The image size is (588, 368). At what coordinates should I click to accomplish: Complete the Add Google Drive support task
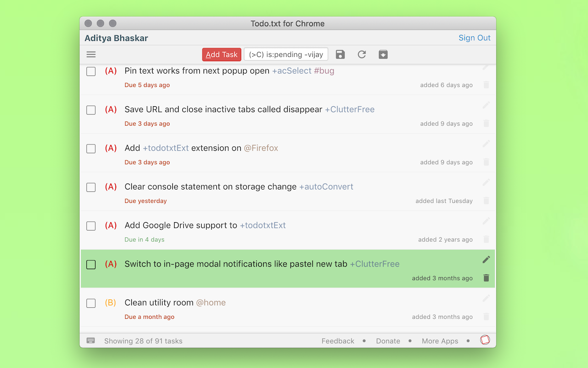pyautogui.click(x=90, y=226)
